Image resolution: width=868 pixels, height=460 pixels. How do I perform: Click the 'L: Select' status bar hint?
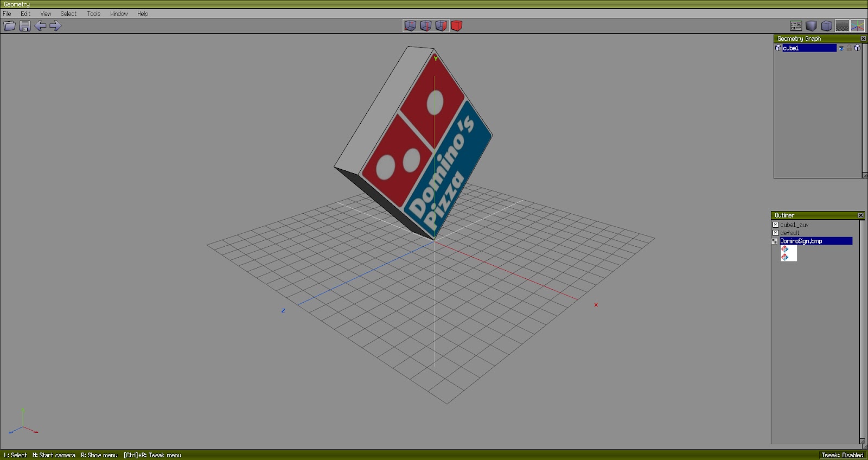(x=15, y=455)
